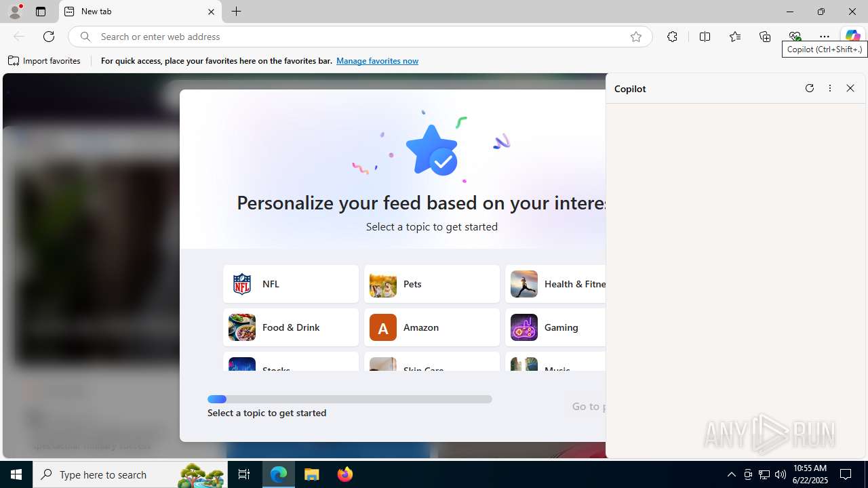Open the Action Center notifications

(846, 474)
